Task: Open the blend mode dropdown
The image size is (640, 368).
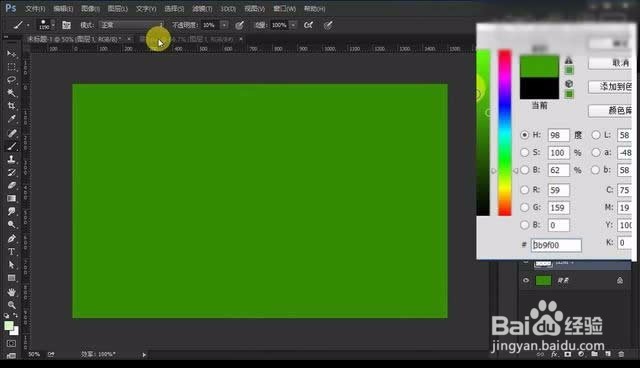Action: [131, 25]
